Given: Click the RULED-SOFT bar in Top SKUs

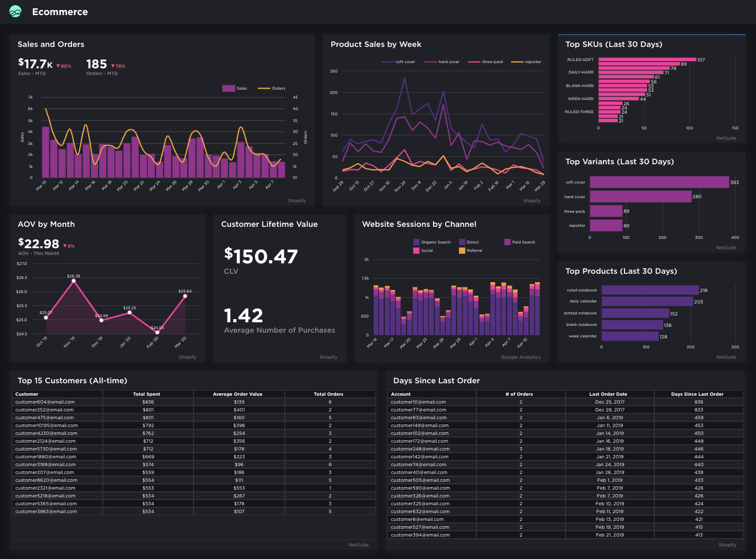Looking at the screenshot, I should click(x=647, y=59).
